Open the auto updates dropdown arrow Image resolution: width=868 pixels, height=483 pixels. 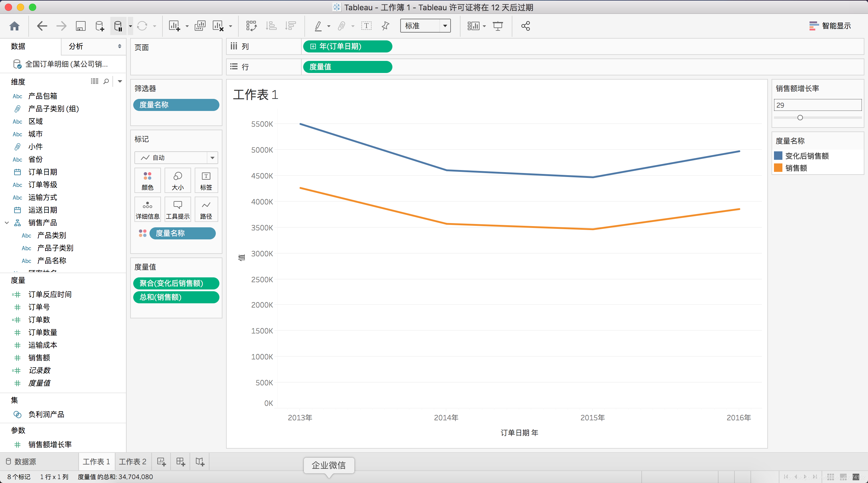pos(130,26)
